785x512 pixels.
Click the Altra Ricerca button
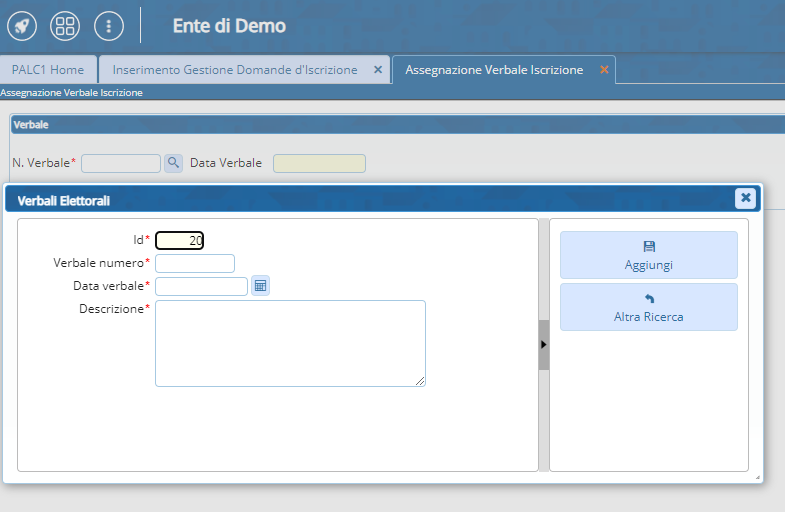click(648, 307)
